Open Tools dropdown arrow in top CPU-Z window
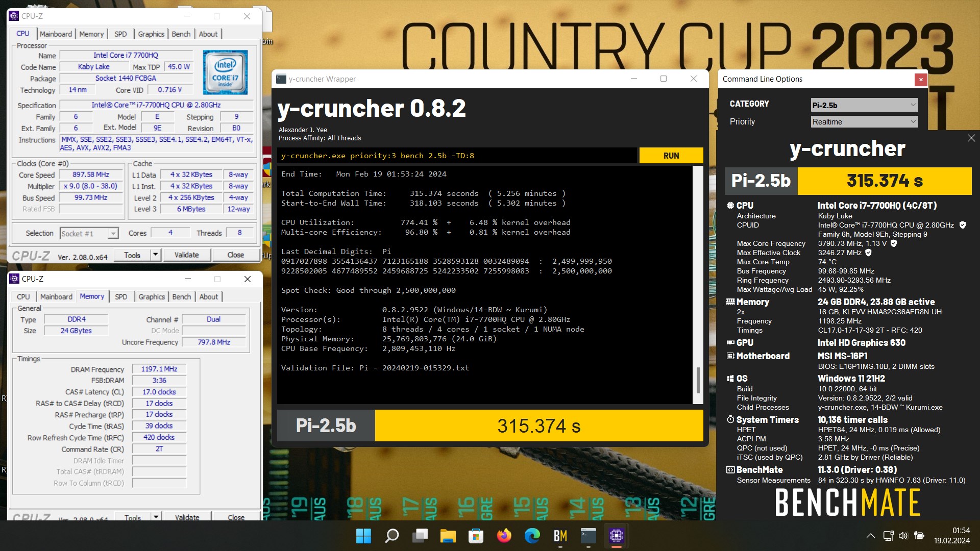This screenshot has height=551, width=980. (x=156, y=255)
